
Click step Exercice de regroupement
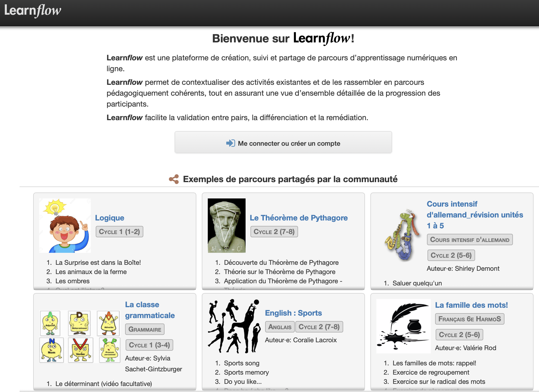[431, 372]
